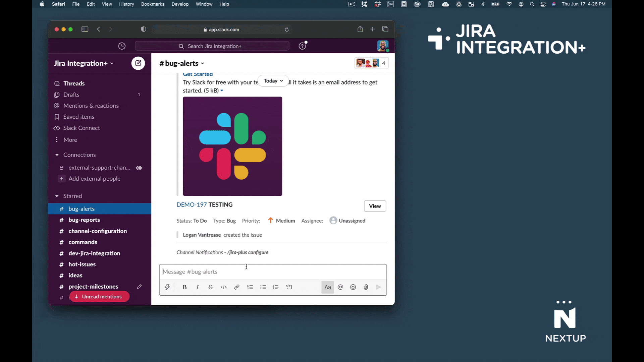Collapse the Connections section
The width and height of the screenshot is (644, 362).
(57, 155)
